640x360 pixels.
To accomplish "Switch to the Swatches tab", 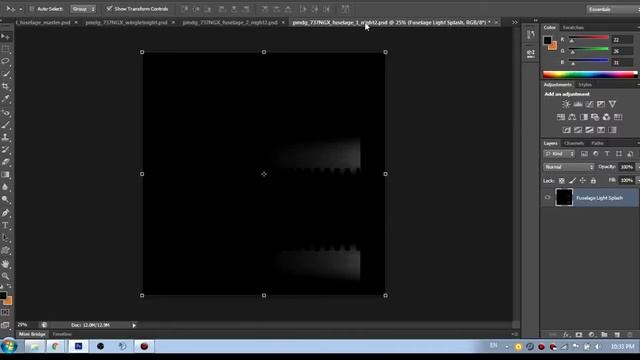I will 573,27.
